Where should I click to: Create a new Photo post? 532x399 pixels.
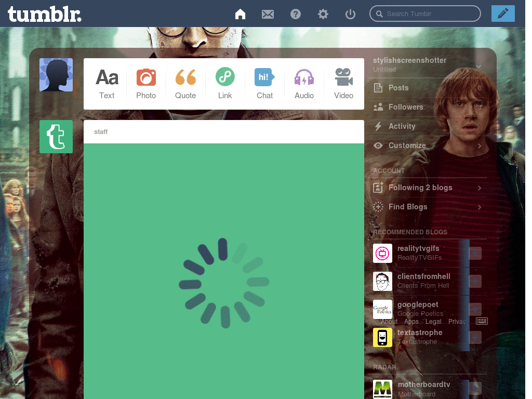click(146, 82)
